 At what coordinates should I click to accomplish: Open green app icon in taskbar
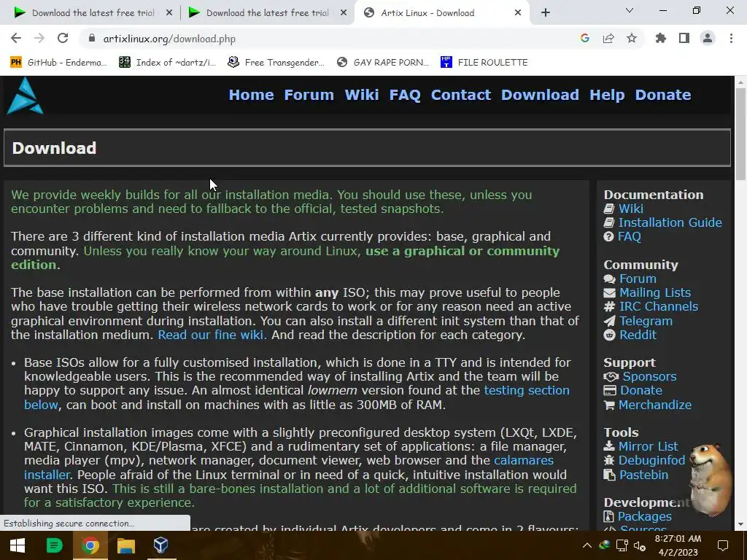click(x=54, y=545)
